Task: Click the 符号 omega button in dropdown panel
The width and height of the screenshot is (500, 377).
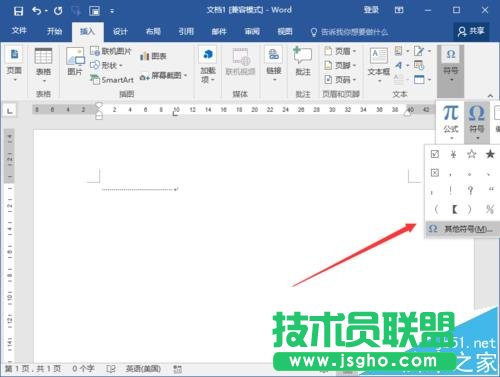Action: coord(477,122)
